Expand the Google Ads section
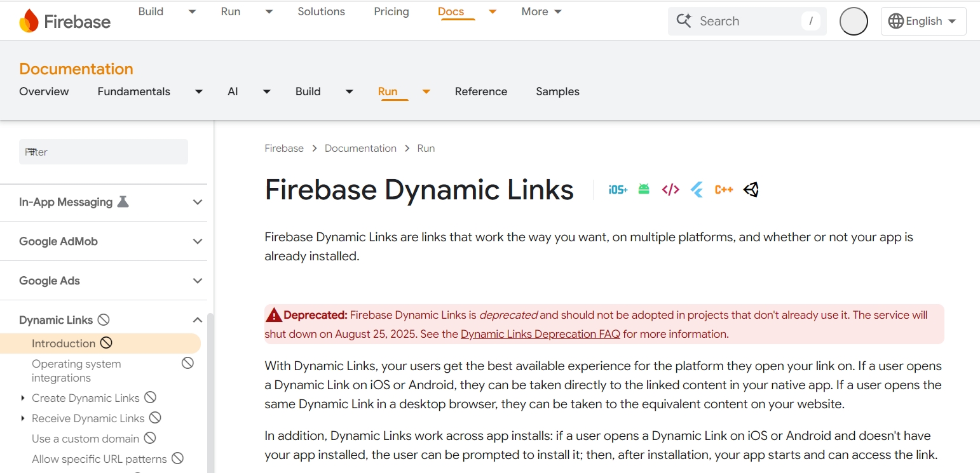The height and width of the screenshot is (473, 980). [x=198, y=281]
